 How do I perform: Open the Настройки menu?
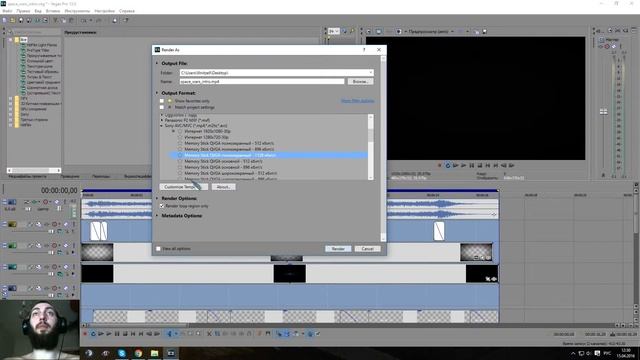point(104,11)
